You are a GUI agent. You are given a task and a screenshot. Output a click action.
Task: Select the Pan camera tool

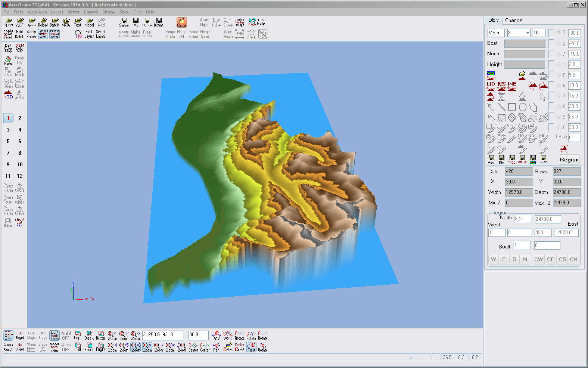pyautogui.click(x=216, y=347)
